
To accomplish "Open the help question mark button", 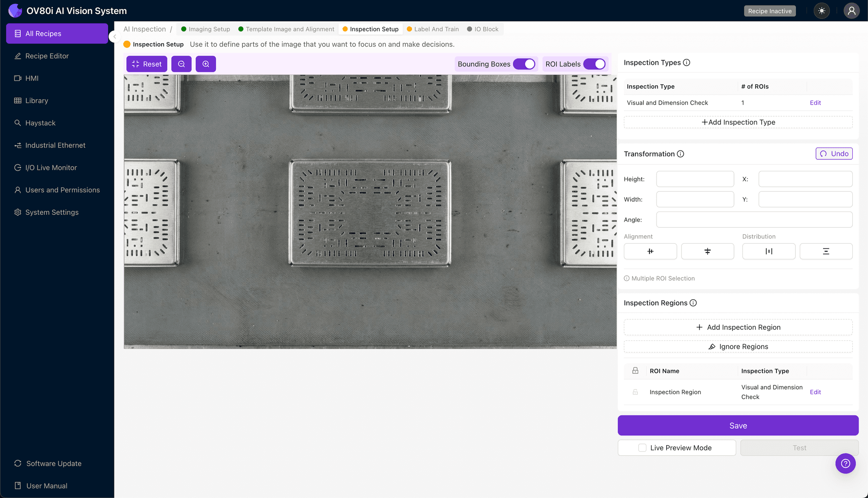I will 845,463.
